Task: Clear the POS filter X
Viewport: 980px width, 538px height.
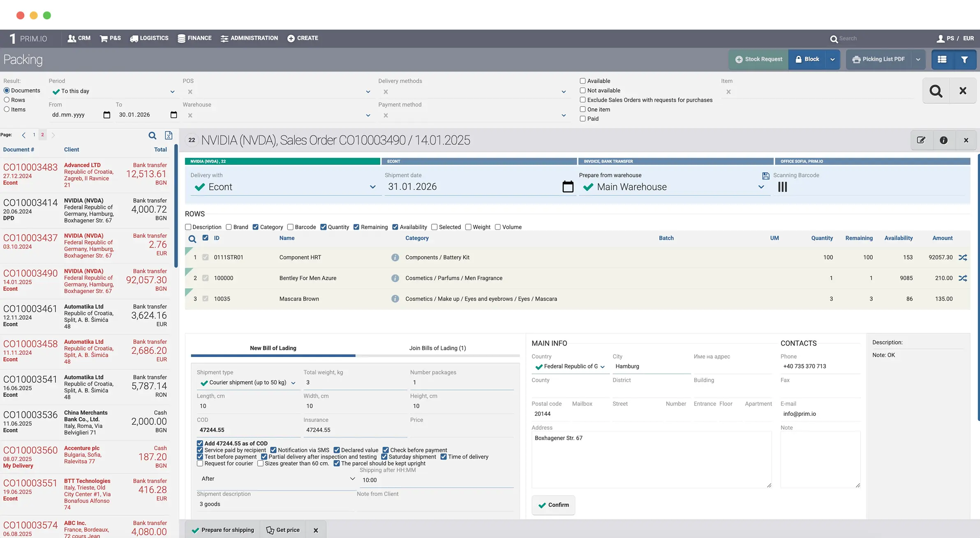Action: coord(190,92)
